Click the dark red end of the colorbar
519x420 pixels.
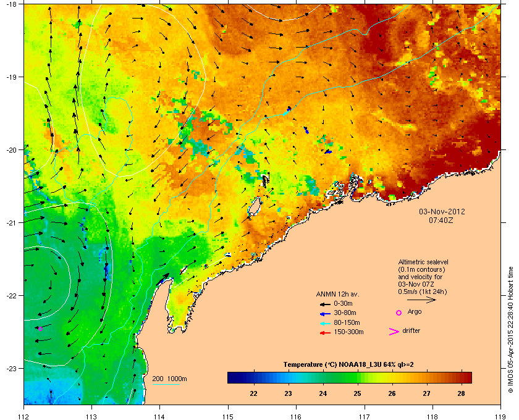point(468,377)
